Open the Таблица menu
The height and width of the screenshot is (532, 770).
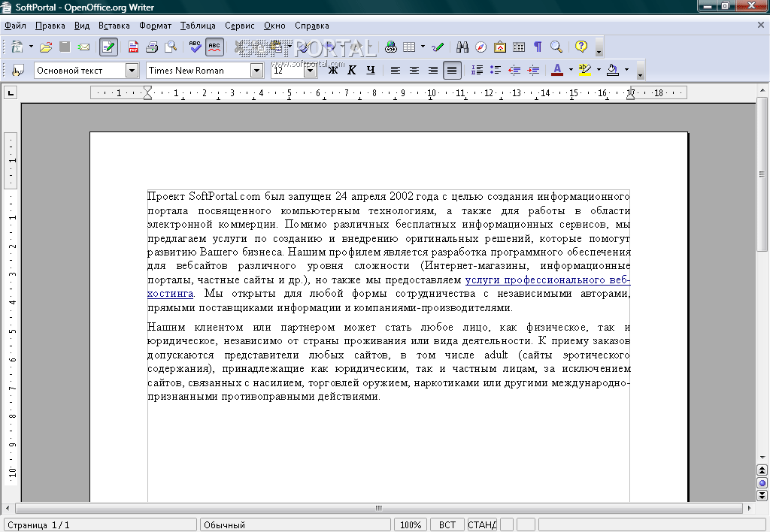tap(198, 26)
